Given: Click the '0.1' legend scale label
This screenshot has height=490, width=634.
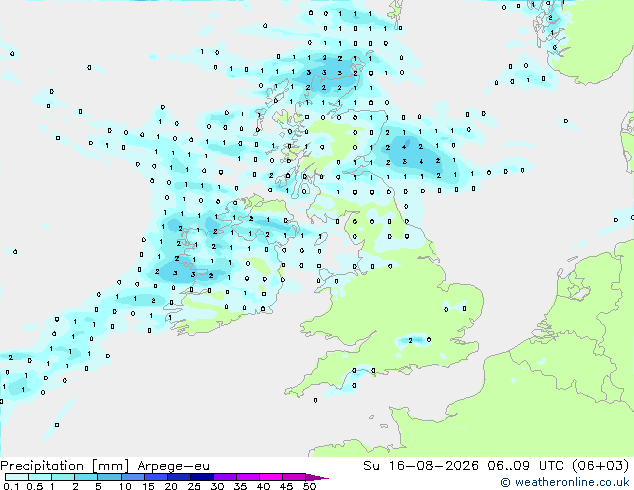Looking at the screenshot, I should point(11,486).
